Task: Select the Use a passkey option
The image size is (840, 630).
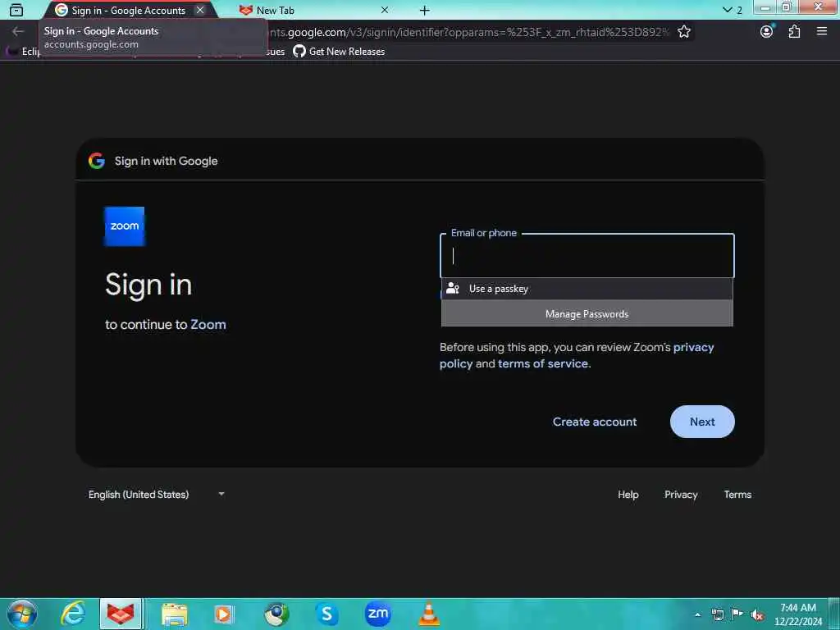Action: pyautogui.click(x=587, y=289)
